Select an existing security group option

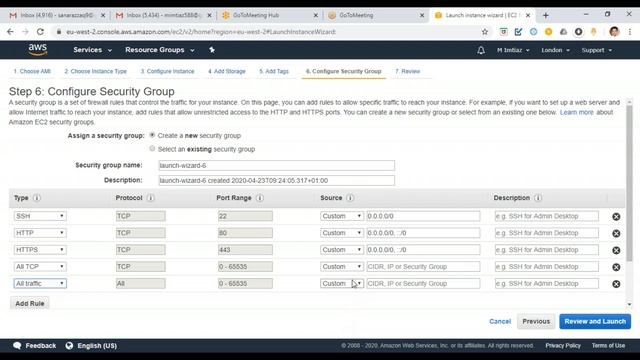[152, 149]
